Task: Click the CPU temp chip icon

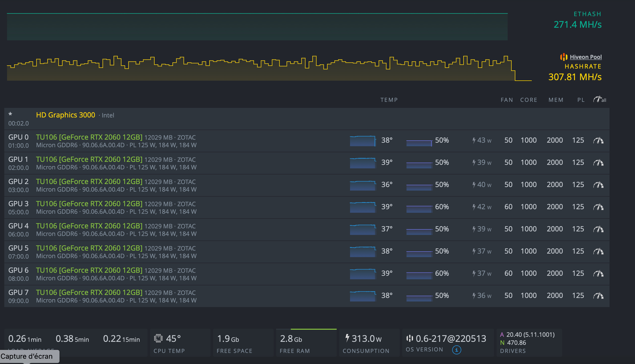Action: click(158, 338)
